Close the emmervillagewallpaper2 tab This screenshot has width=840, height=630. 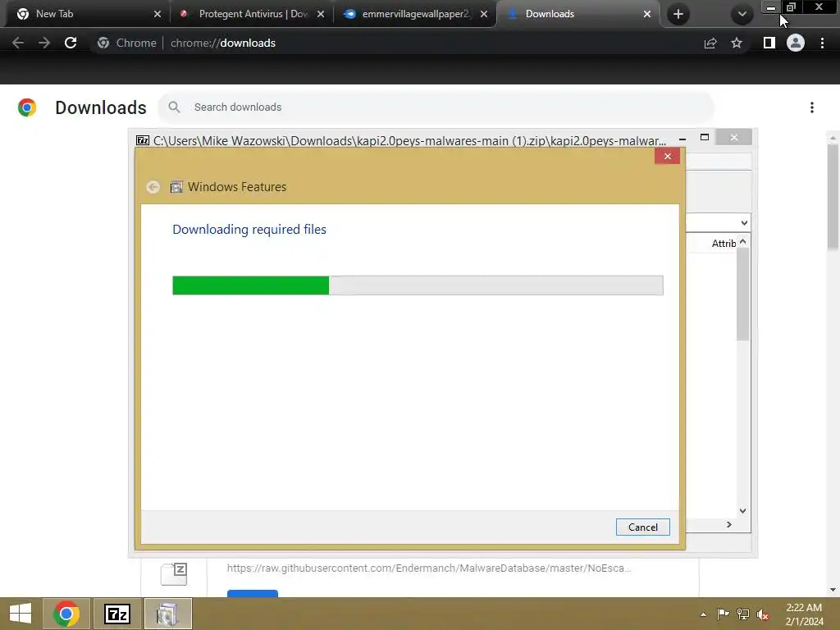[x=484, y=14]
